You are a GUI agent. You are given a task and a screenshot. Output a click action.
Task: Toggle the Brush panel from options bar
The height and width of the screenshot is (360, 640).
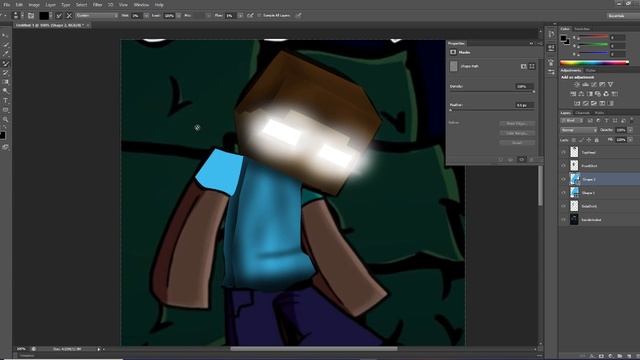click(x=31, y=16)
